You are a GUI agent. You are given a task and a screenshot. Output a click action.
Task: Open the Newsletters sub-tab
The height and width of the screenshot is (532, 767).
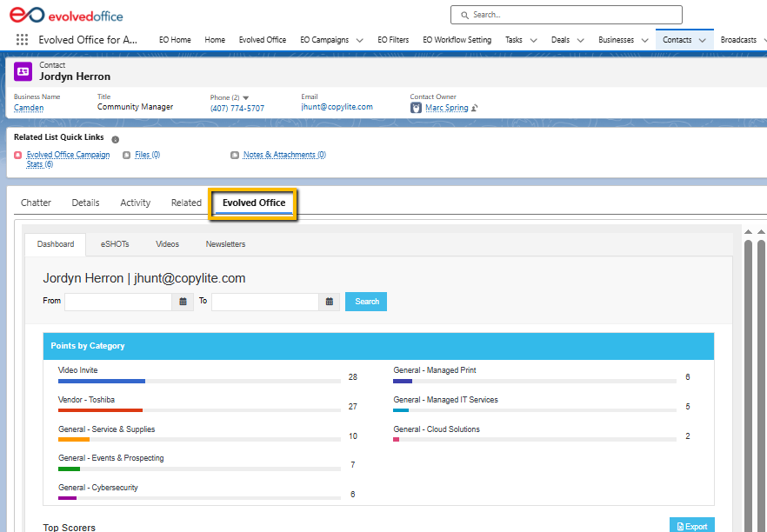tap(225, 244)
